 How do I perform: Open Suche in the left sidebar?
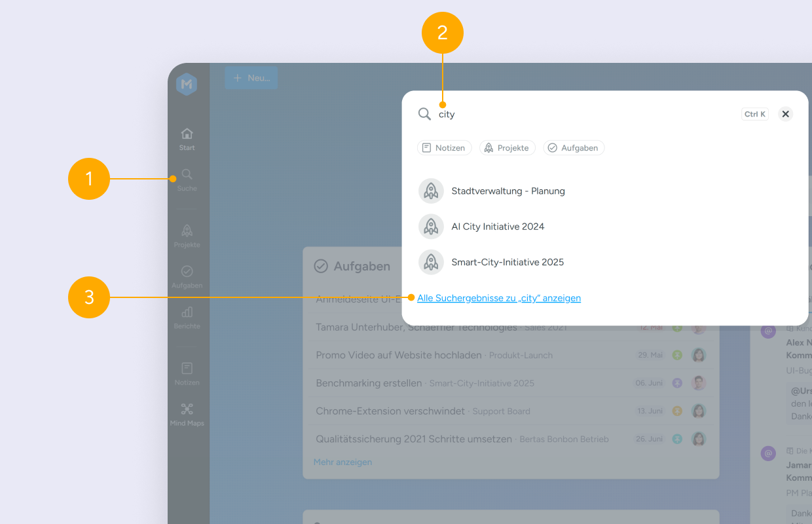click(x=187, y=179)
